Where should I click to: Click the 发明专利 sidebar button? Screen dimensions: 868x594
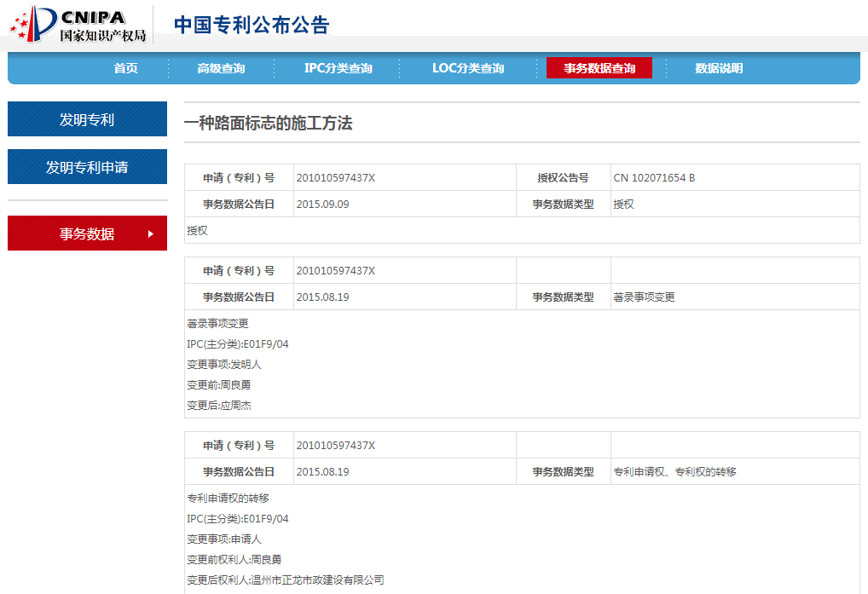click(x=87, y=119)
